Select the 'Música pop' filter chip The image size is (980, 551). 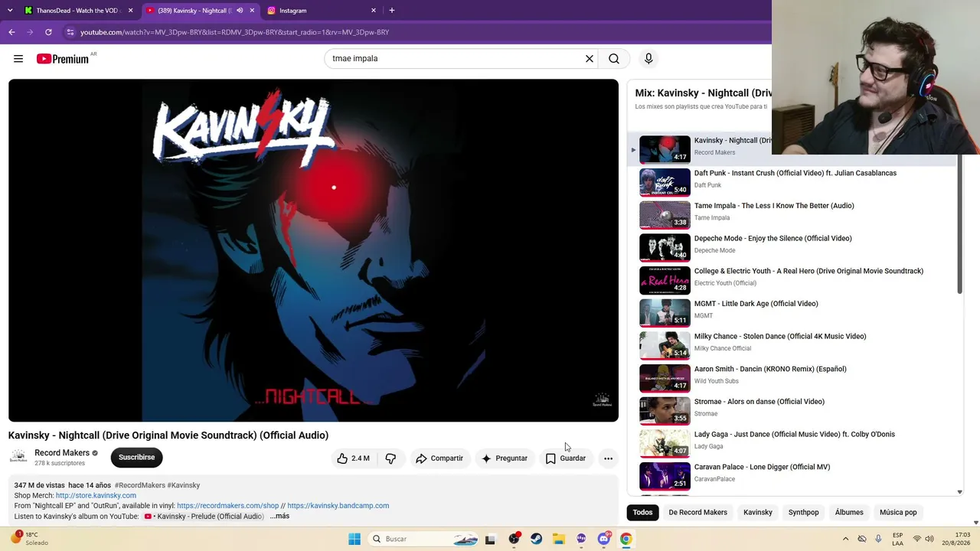(898, 513)
